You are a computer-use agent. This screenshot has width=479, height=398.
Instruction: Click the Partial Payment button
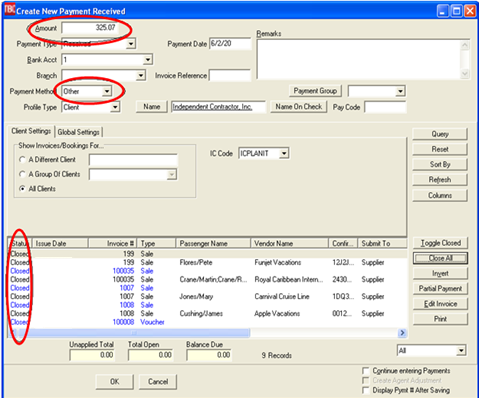[x=440, y=289]
